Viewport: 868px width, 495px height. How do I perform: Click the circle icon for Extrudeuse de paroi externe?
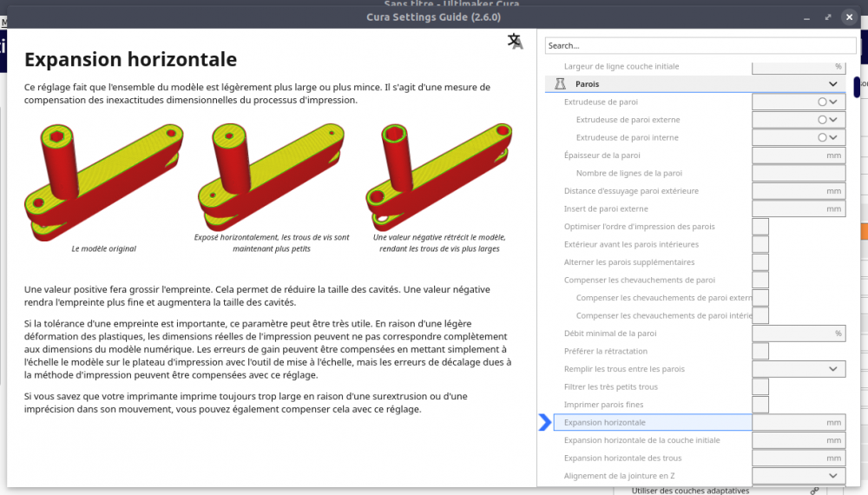tap(822, 120)
